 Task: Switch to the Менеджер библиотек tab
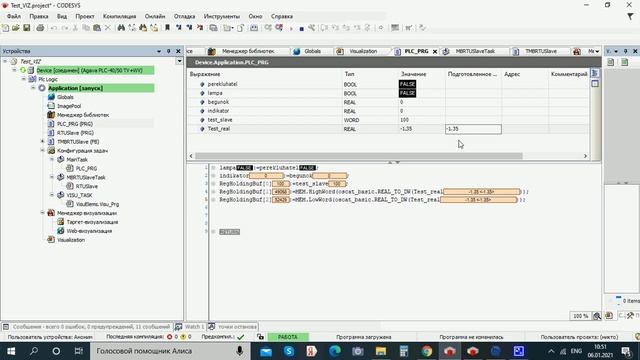[x=242, y=51]
